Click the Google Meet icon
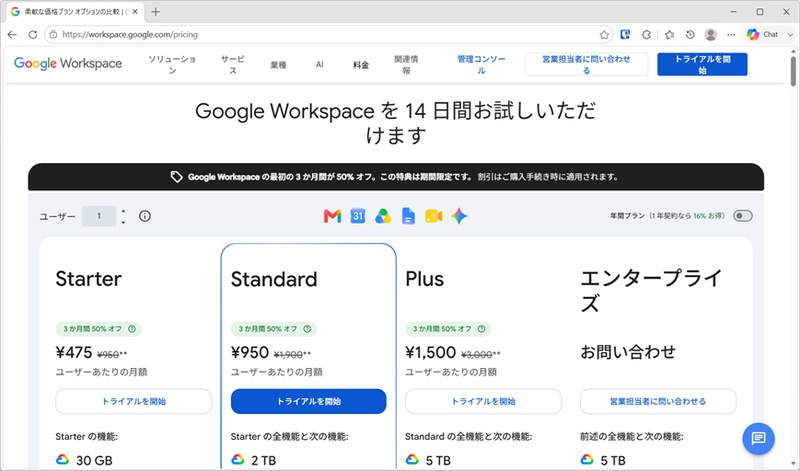The height and width of the screenshot is (471, 800). (x=433, y=216)
